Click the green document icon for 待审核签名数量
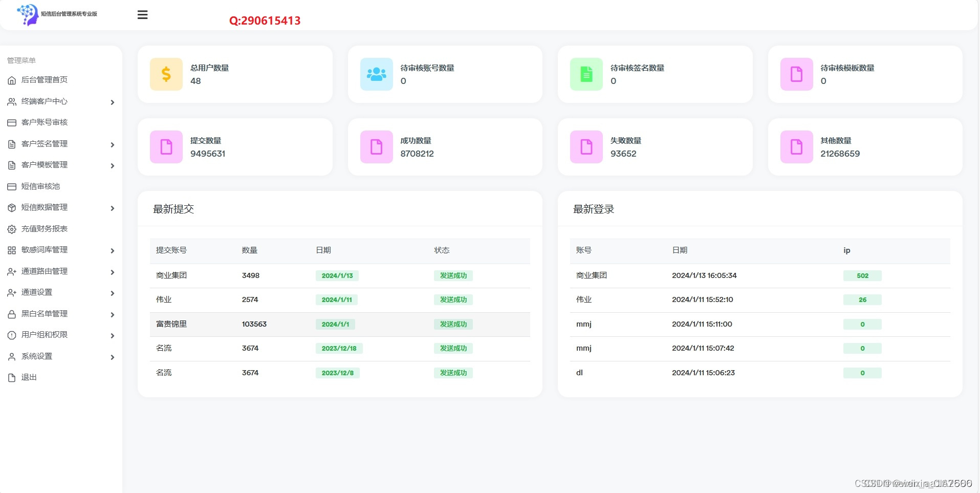 pos(586,74)
